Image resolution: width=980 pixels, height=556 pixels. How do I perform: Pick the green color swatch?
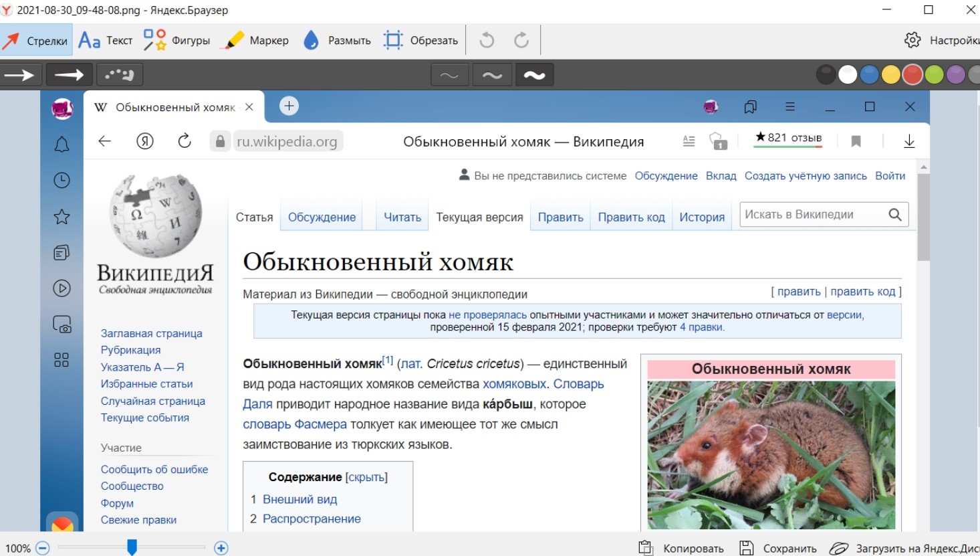coord(934,74)
